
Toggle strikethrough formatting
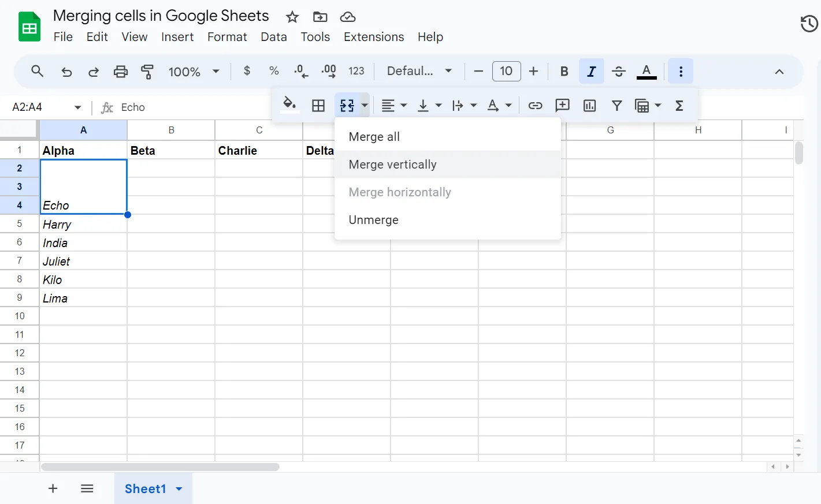619,72
